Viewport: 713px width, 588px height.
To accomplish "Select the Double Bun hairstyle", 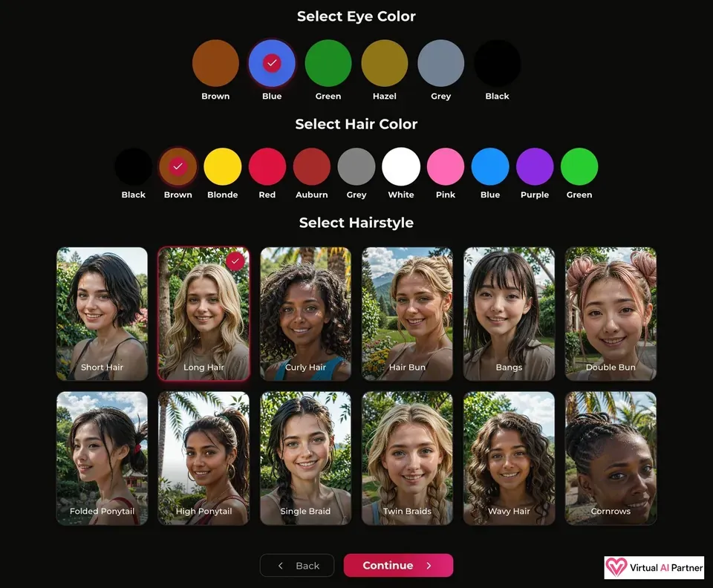I will 611,313.
